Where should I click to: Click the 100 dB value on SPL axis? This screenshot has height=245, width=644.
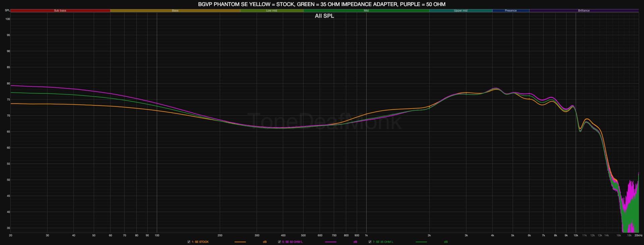click(x=8, y=19)
